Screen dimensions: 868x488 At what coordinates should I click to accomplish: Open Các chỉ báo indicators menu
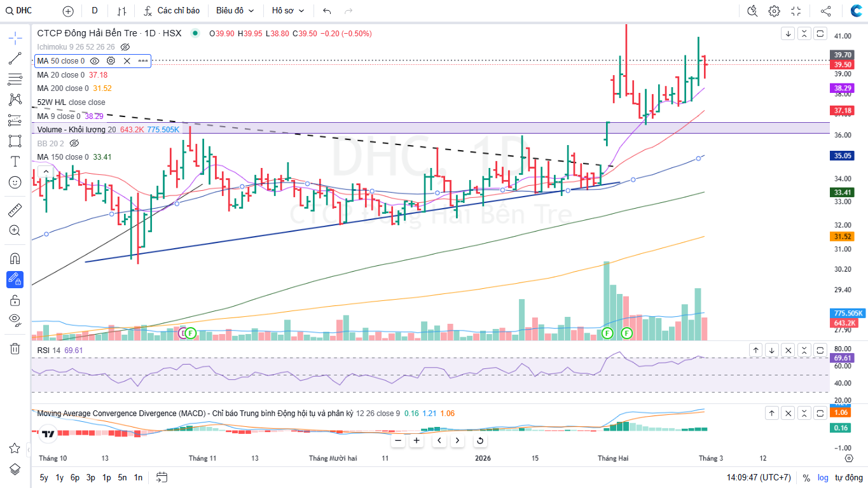point(171,11)
